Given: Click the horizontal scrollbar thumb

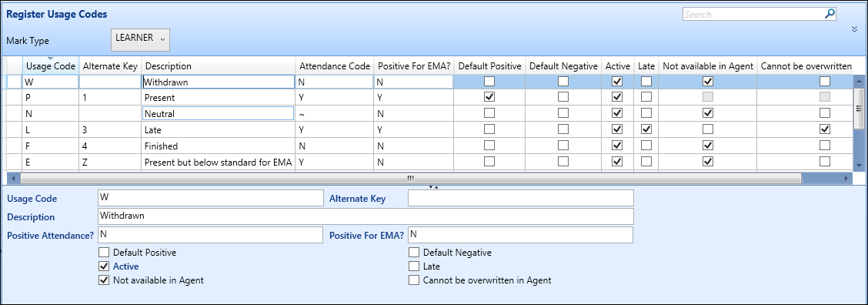Looking at the screenshot, I should pyautogui.click(x=410, y=179).
